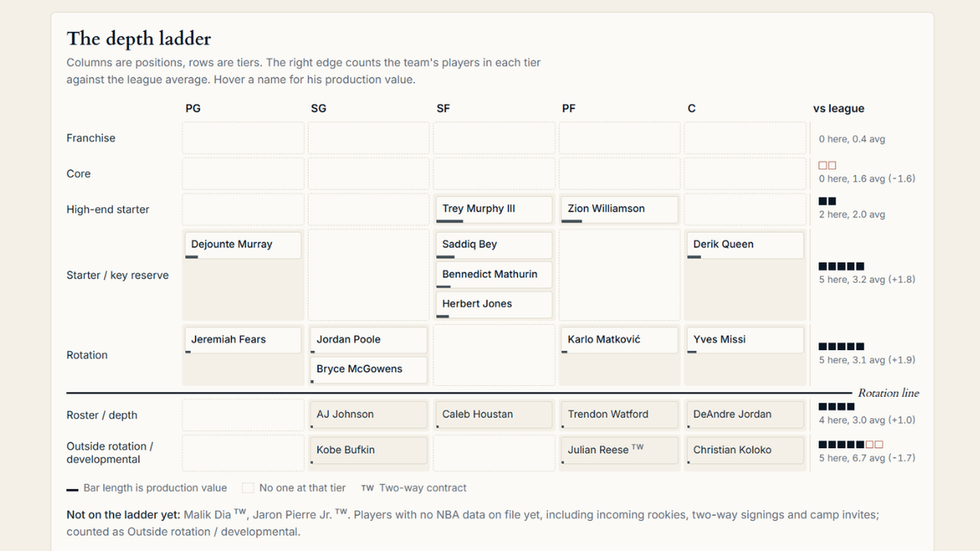Click Karlo Matković's player card
The width and height of the screenshot is (980, 551).
618,340
